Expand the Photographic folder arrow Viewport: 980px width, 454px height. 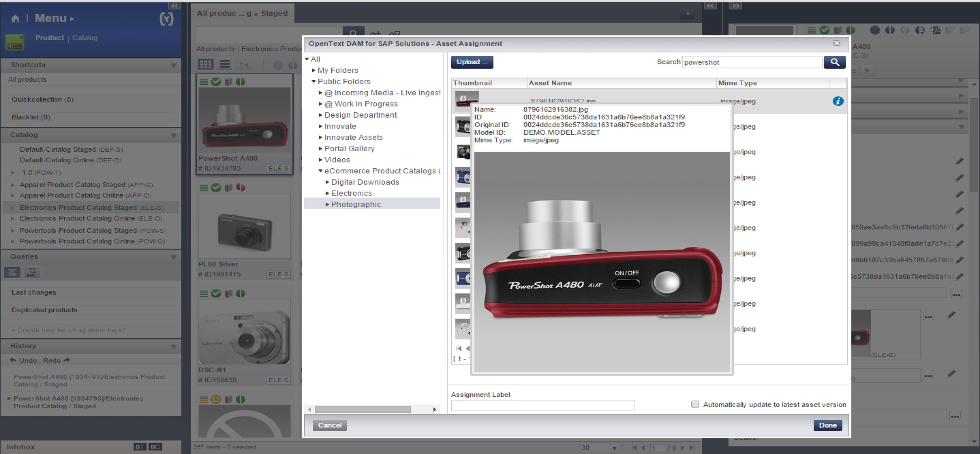[x=327, y=204]
